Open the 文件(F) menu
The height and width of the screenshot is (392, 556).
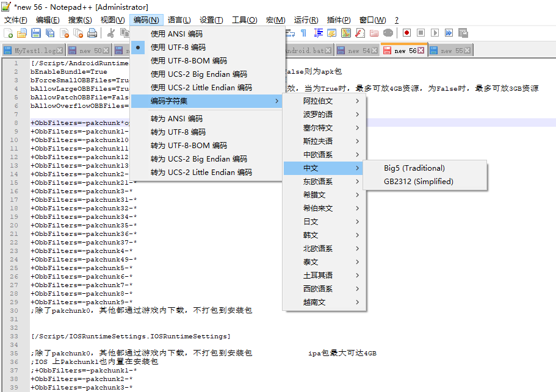[x=16, y=20]
